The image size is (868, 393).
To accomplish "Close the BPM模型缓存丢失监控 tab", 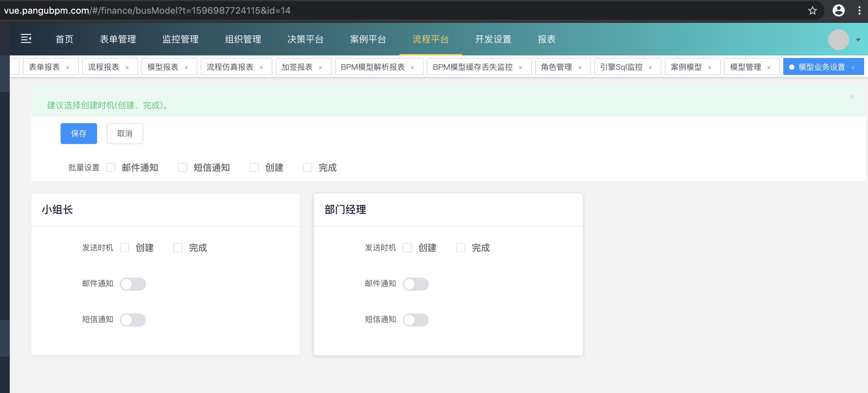I will [x=521, y=67].
